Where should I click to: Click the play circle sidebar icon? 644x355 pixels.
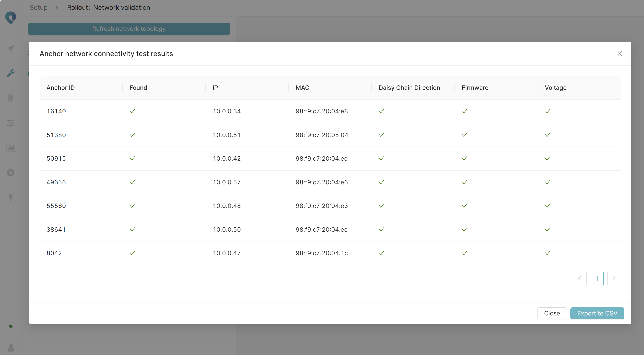tap(11, 173)
